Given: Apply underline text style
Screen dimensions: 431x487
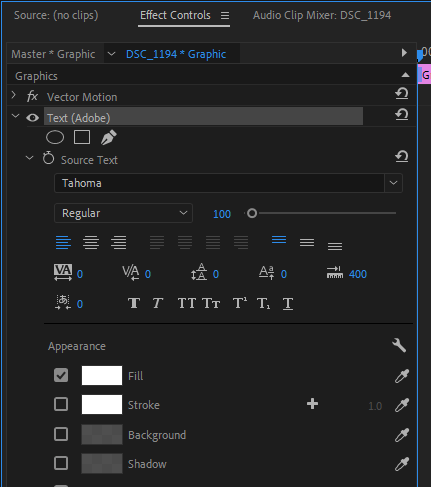Looking at the screenshot, I should pos(288,304).
